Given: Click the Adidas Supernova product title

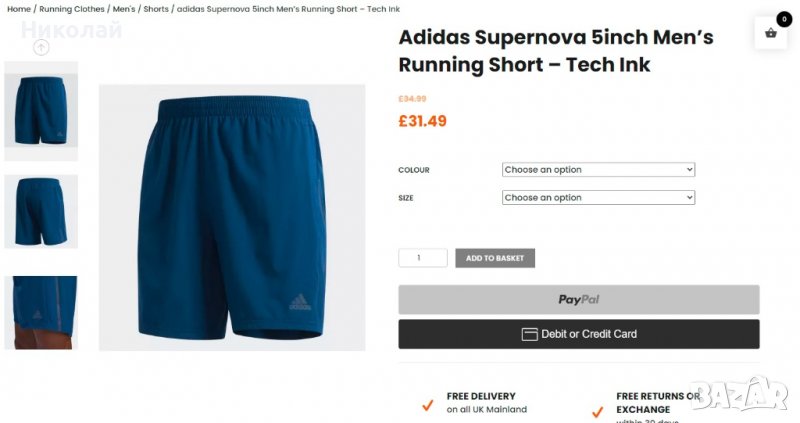Looking at the screenshot, I should click(555, 51).
